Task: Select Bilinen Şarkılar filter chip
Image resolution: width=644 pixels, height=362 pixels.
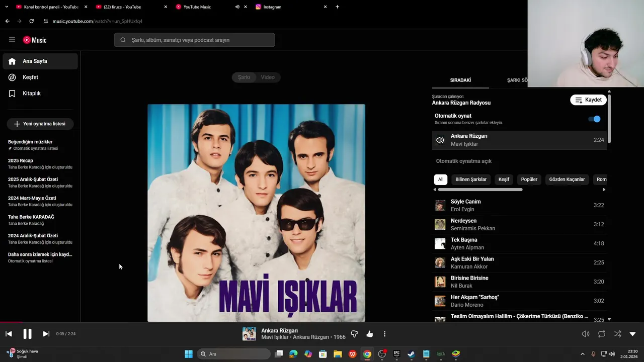Action: pos(471,179)
